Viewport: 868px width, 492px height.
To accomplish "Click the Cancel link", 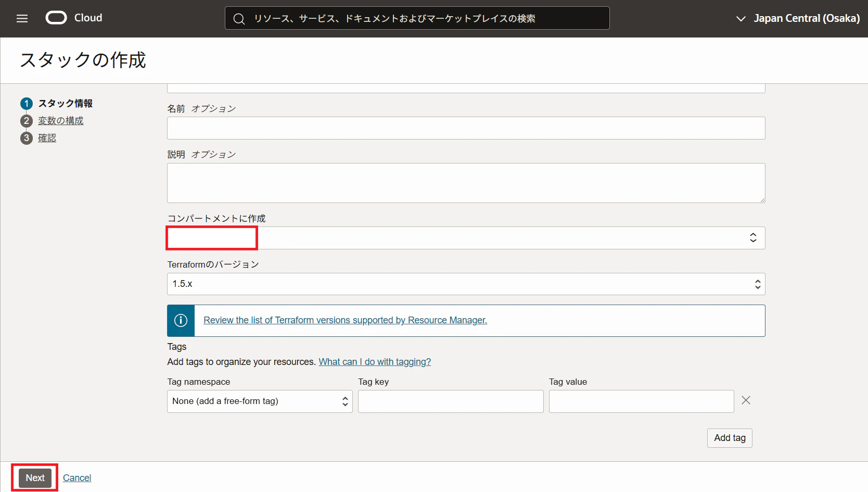I will coord(77,478).
